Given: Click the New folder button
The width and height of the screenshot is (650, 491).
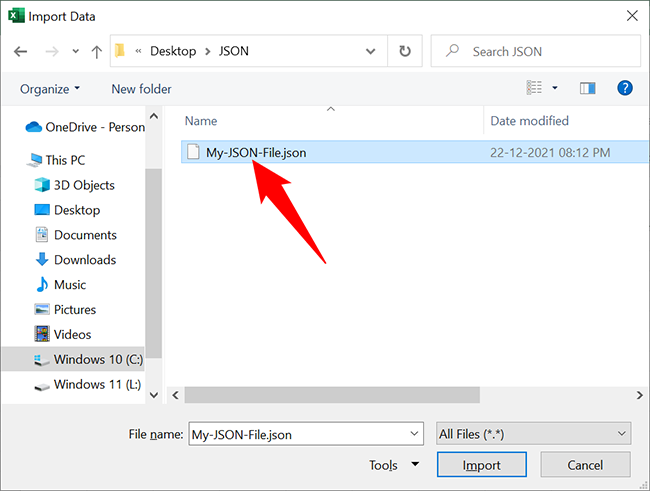Looking at the screenshot, I should (141, 89).
